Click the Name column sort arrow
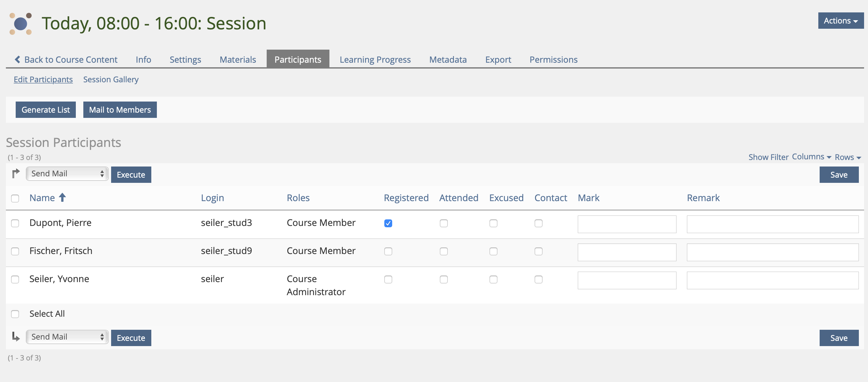This screenshot has height=382, width=868. (x=62, y=197)
